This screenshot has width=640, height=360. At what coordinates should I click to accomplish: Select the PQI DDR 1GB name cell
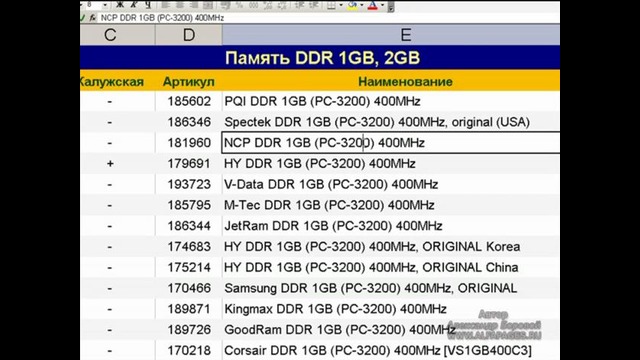click(391, 101)
